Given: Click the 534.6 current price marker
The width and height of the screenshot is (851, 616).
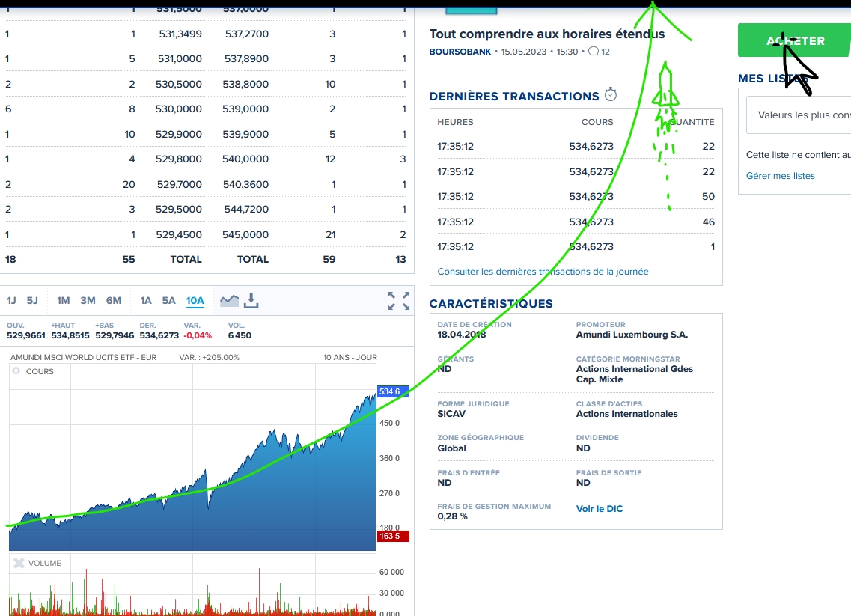Looking at the screenshot, I should tap(393, 391).
